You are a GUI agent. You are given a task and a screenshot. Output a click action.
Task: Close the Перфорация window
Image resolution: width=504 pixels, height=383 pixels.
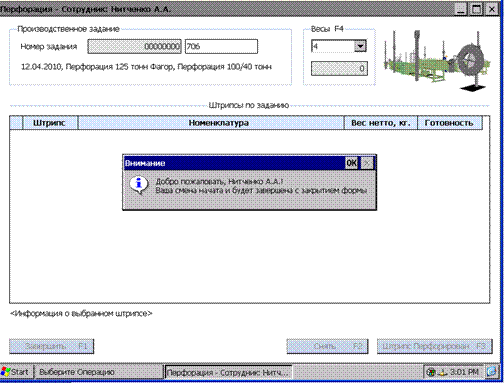click(491, 9)
